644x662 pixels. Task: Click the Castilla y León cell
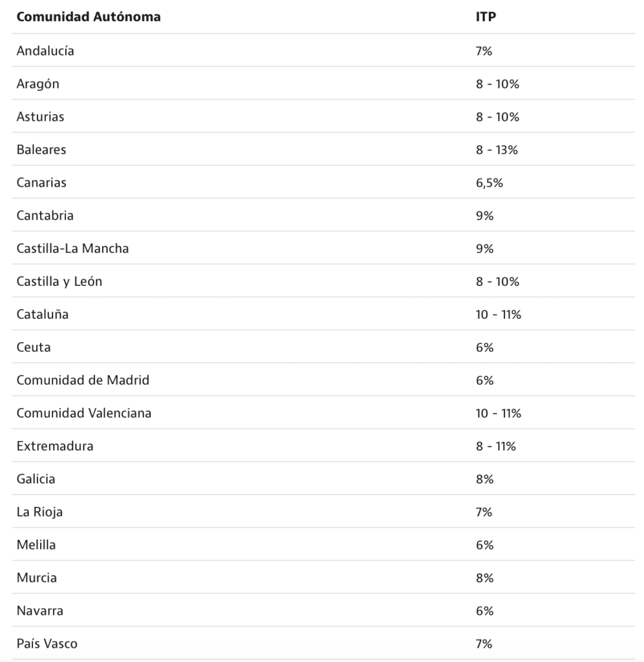[x=59, y=281]
